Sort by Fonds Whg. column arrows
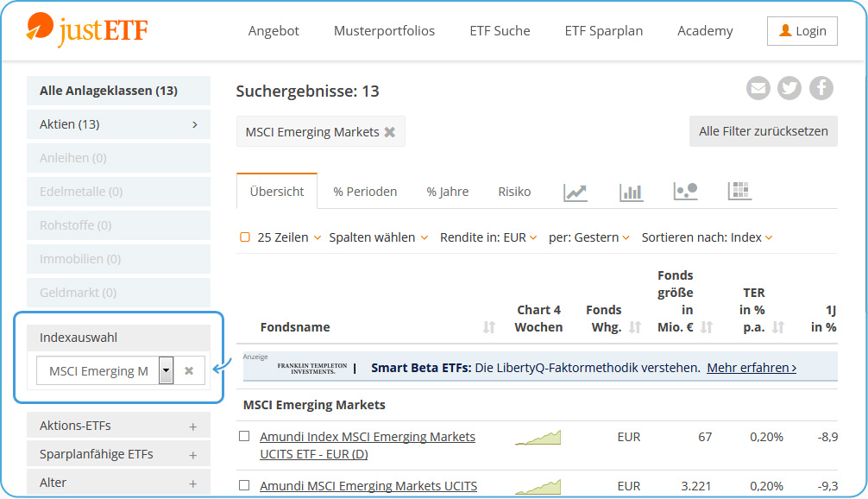 [635, 326]
